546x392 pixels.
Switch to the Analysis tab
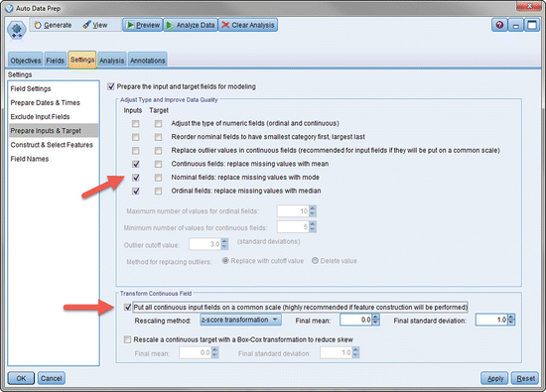tap(112, 61)
